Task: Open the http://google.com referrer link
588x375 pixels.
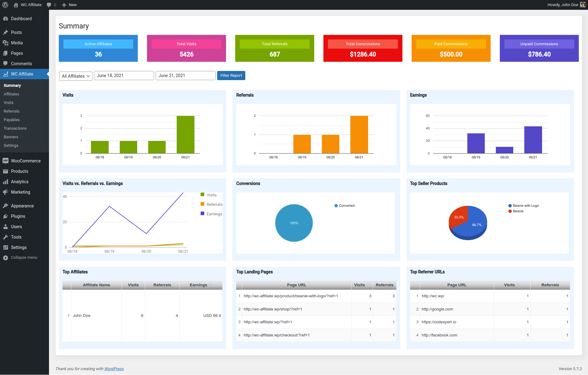Action: tap(437, 309)
